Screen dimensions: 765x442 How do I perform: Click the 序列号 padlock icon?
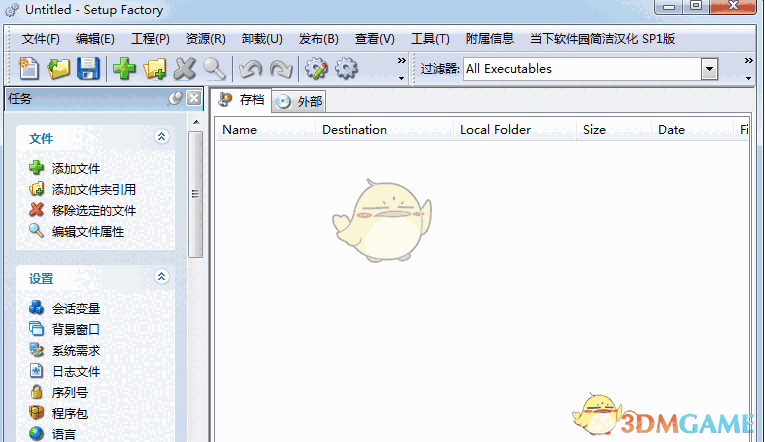(37, 392)
